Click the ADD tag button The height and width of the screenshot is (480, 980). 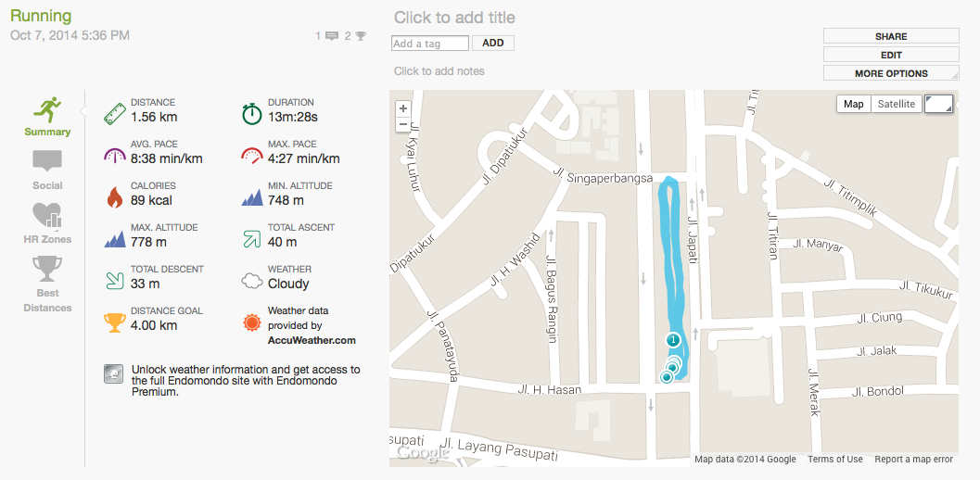[493, 44]
